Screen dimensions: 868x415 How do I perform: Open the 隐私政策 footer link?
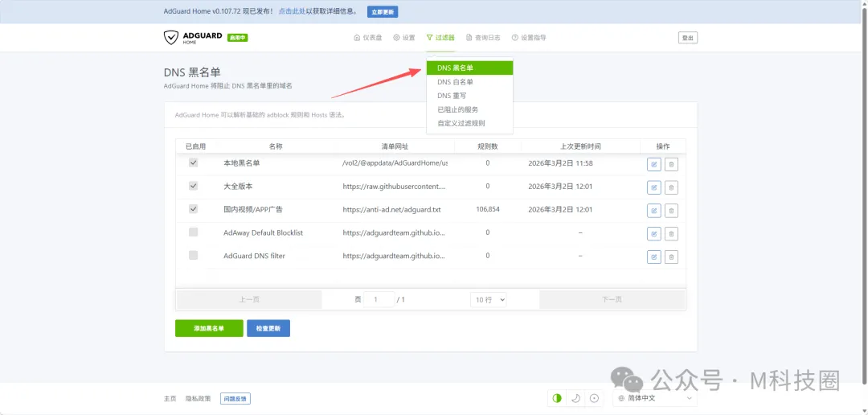pyautogui.click(x=199, y=398)
